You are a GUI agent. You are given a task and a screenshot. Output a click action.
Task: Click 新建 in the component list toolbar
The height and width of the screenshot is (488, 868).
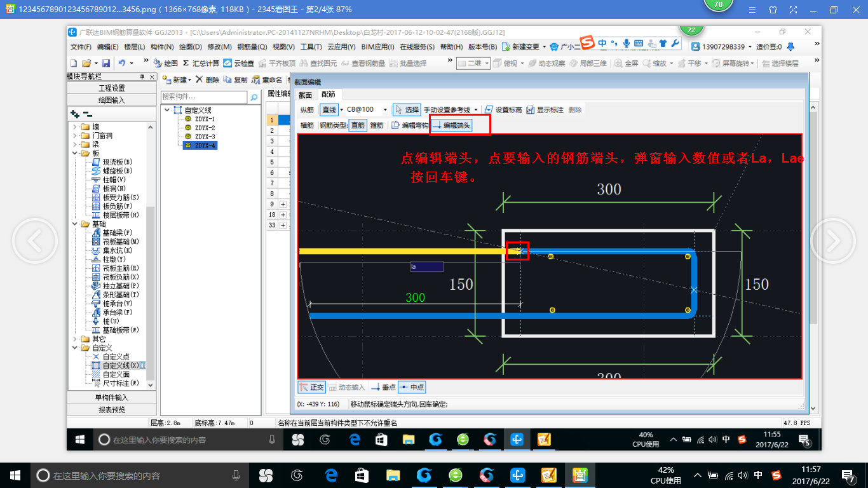pyautogui.click(x=177, y=80)
